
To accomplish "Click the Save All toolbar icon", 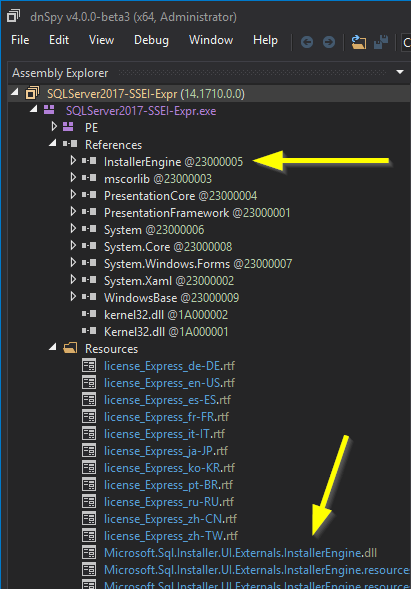I will [381, 42].
